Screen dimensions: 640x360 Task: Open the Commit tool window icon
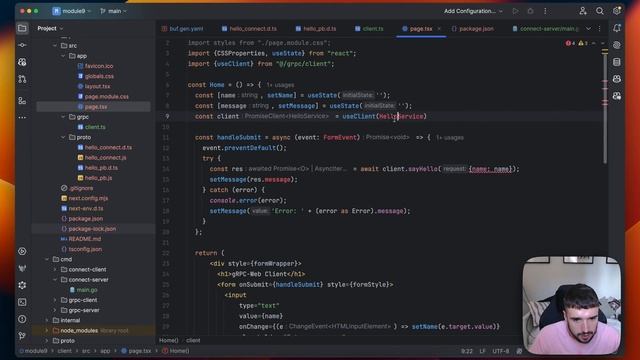click(x=22, y=45)
